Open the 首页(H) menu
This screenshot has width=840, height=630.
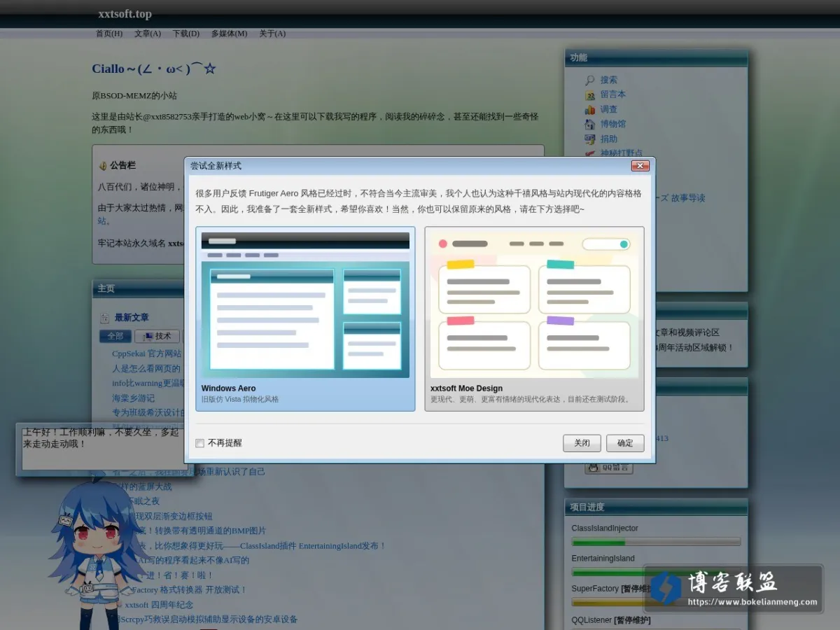point(109,34)
